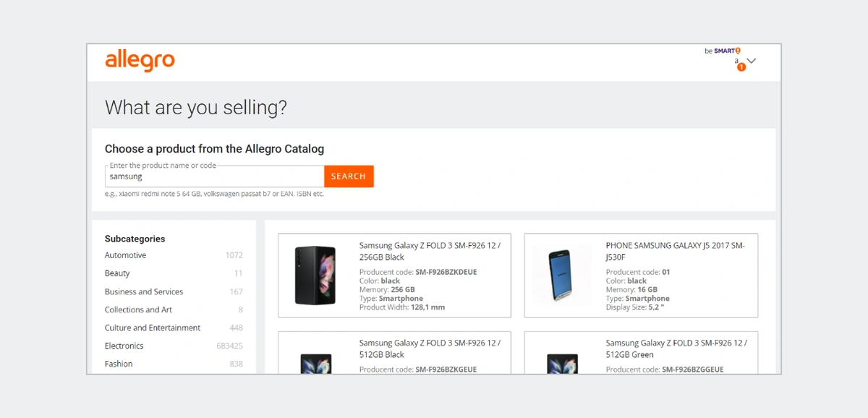868x418 pixels.
Task: Select Galaxy Z FOLD 3 512GB Green title
Action: [x=676, y=349]
